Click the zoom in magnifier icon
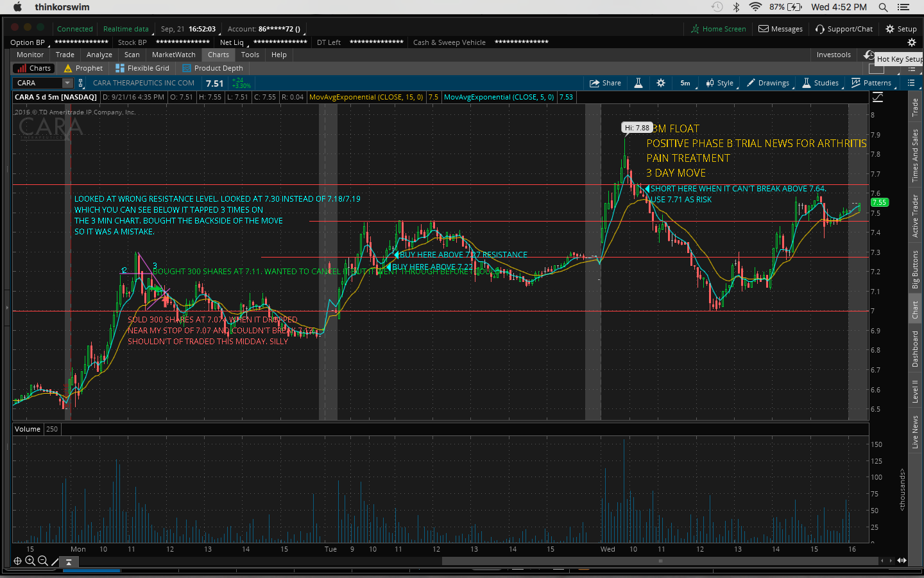This screenshot has width=924, height=578. point(30,561)
